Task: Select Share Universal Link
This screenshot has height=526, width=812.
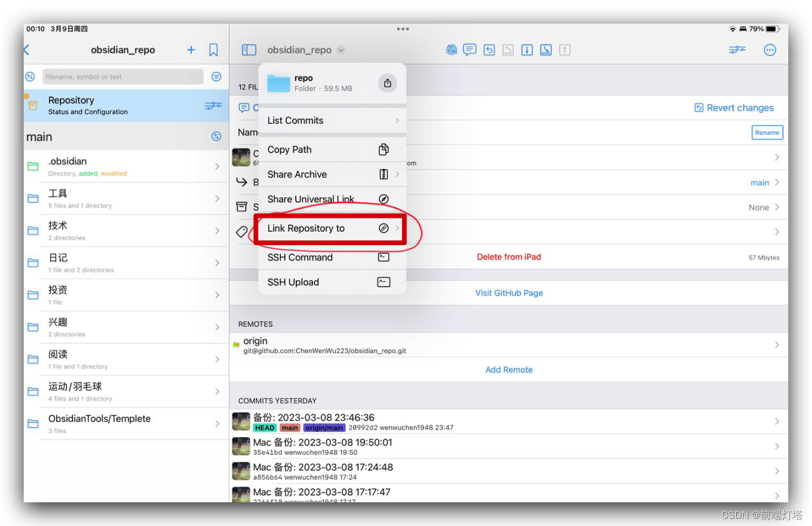Action: (x=333, y=199)
